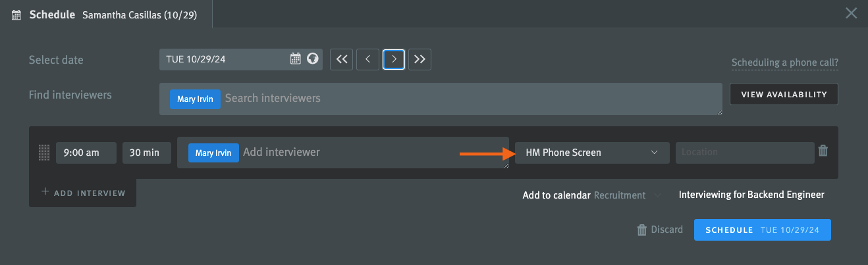This screenshot has width=868, height=265.
Task: Click the timezone globe icon
Action: tap(313, 59)
